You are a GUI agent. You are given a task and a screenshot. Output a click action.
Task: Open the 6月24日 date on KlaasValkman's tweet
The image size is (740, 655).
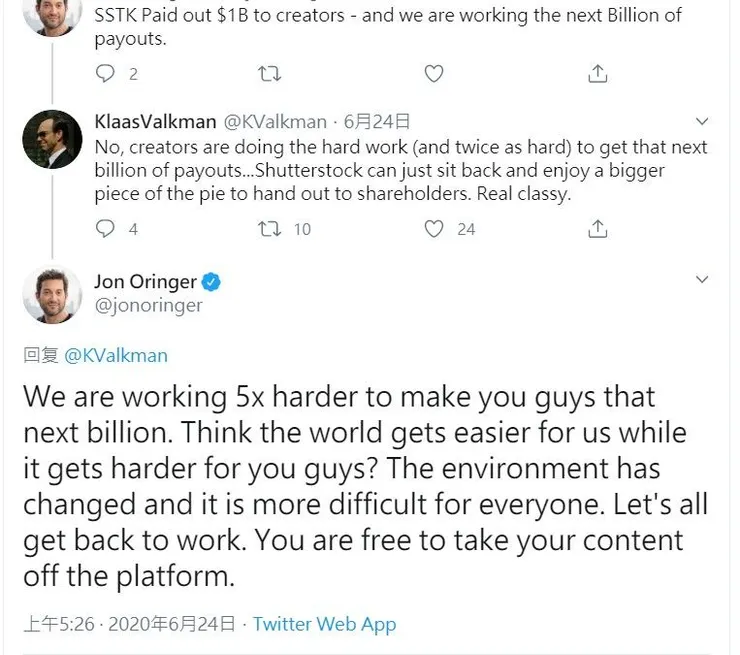376,122
